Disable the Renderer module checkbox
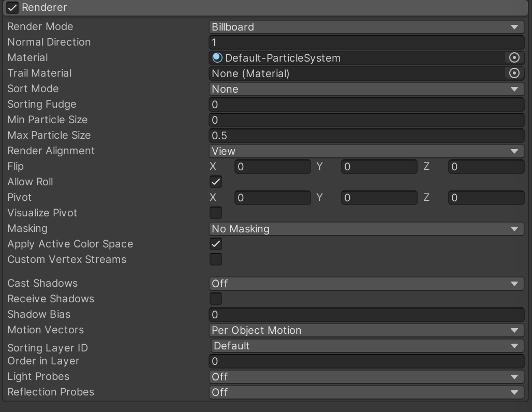The height and width of the screenshot is (412, 532). [x=12, y=8]
